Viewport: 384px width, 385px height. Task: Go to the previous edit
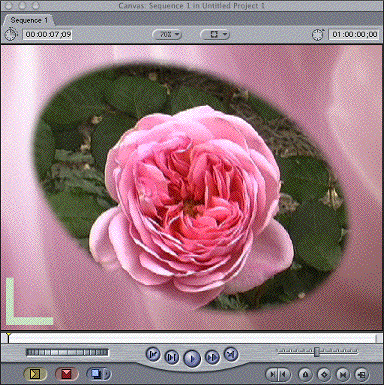(x=153, y=354)
